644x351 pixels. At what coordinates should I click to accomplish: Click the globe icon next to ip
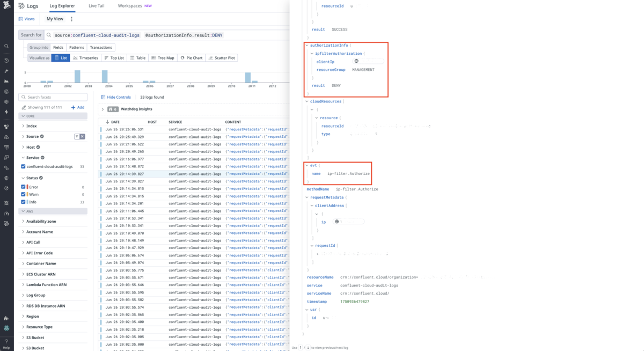(337, 222)
